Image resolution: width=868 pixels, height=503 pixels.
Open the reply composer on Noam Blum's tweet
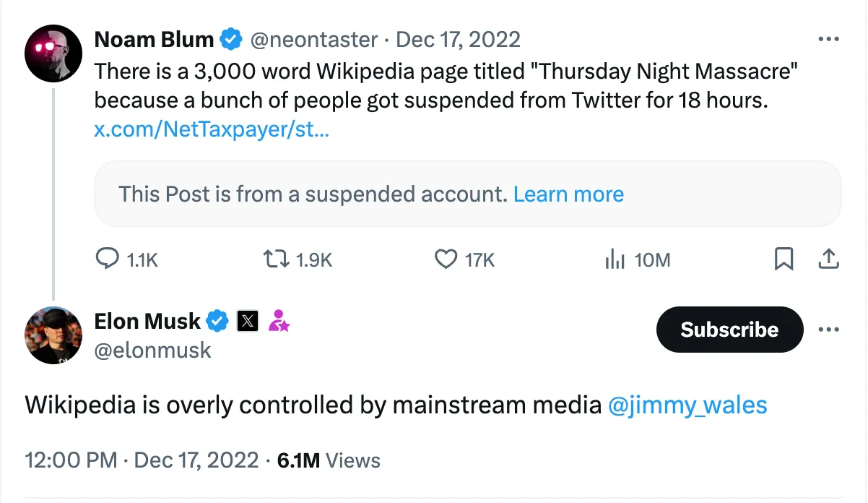click(x=107, y=259)
